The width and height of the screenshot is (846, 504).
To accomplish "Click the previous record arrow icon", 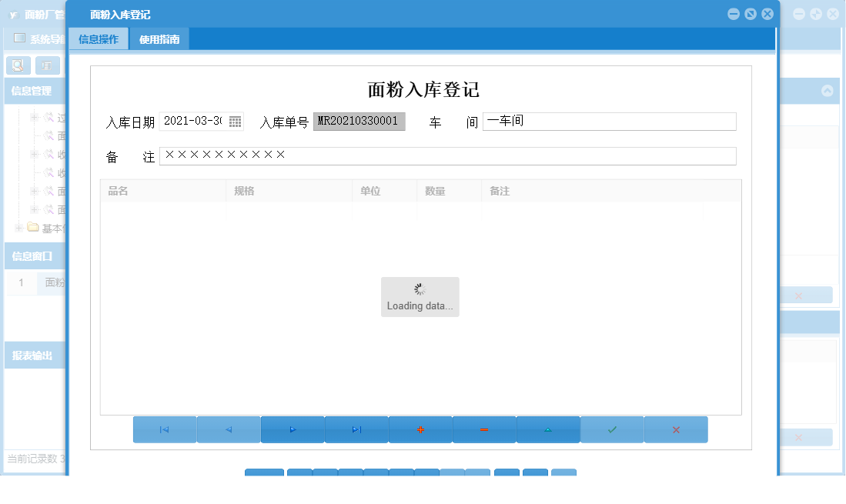I will point(228,429).
